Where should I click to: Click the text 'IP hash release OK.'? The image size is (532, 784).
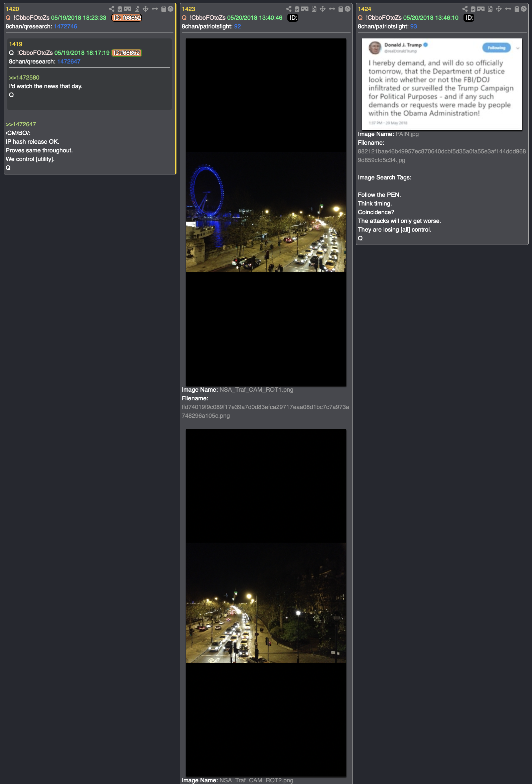(x=32, y=142)
